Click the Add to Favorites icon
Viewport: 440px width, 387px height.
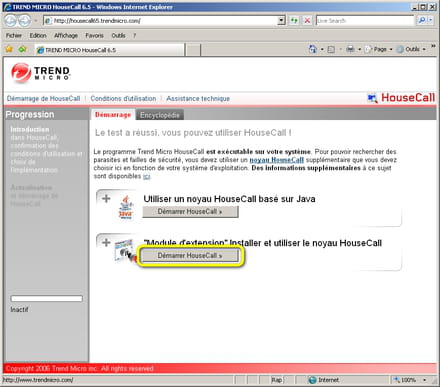pos(23,49)
